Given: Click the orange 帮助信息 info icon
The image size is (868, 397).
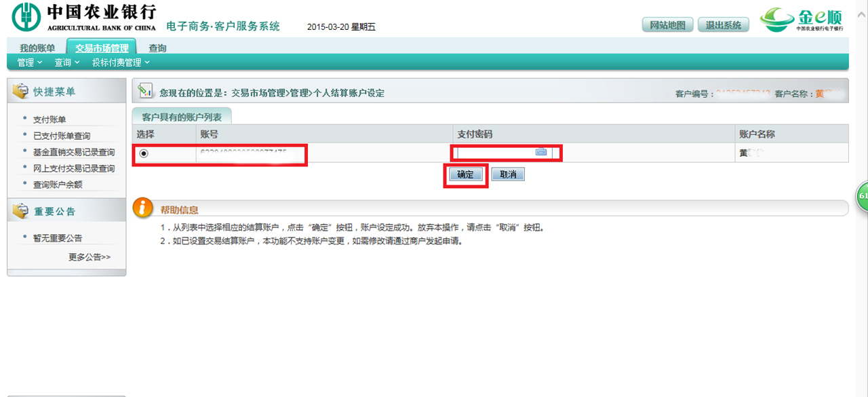Looking at the screenshot, I should pos(142,208).
